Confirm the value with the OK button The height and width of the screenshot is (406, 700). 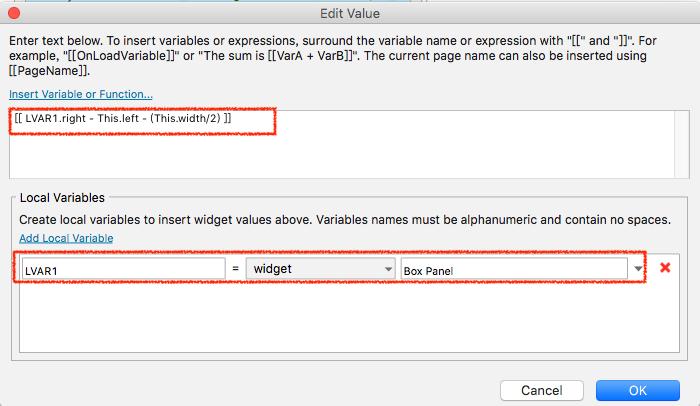[638, 390]
